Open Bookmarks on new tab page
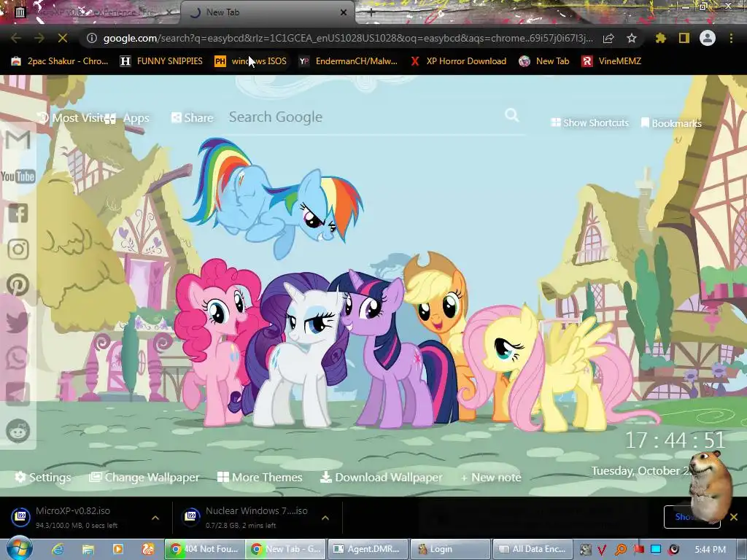Viewport: 747px width, 560px height. click(671, 123)
